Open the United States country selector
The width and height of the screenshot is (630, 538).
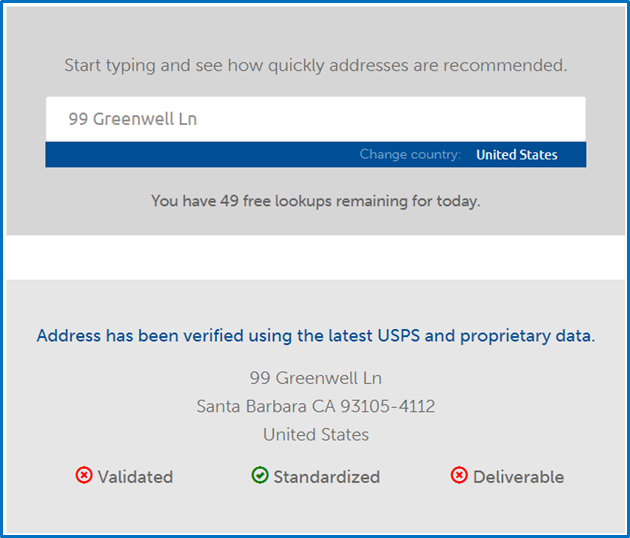tap(517, 155)
